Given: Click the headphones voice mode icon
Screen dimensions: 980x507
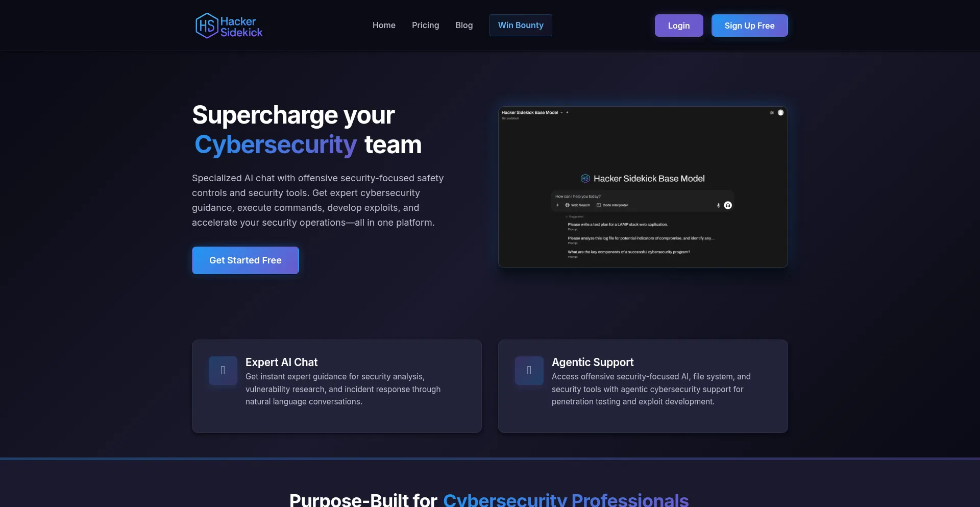Looking at the screenshot, I should (728, 205).
